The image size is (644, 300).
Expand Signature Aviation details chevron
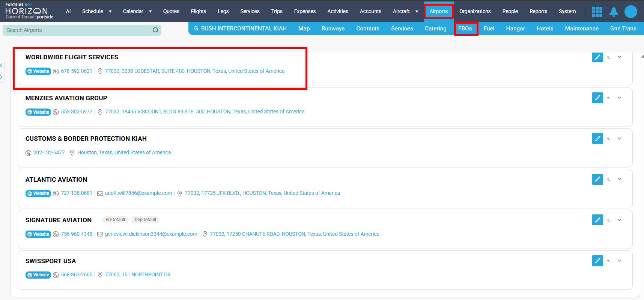tap(620, 220)
